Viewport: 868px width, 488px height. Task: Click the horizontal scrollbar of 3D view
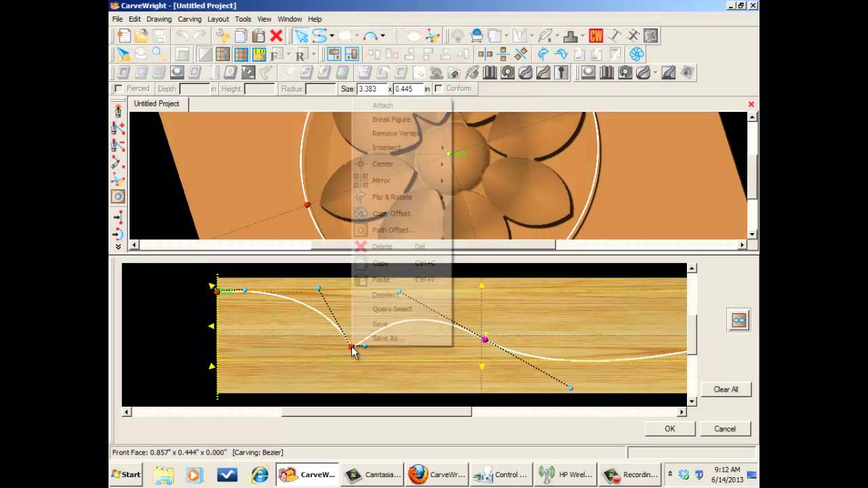(x=438, y=245)
